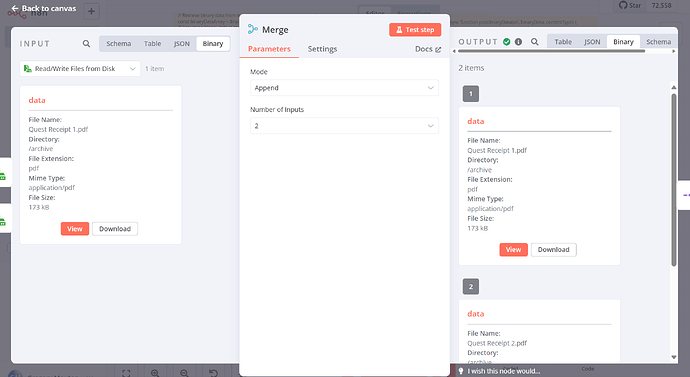Viewport: 690px width, 377px height.
Task: Click the GitHub Star icon
Action: point(623,5)
